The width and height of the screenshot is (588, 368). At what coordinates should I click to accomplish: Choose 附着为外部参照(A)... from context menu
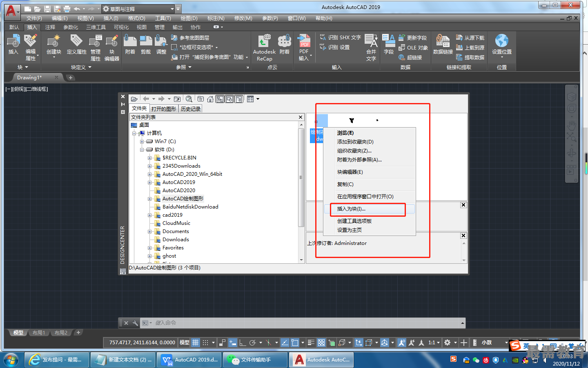pos(370,160)
